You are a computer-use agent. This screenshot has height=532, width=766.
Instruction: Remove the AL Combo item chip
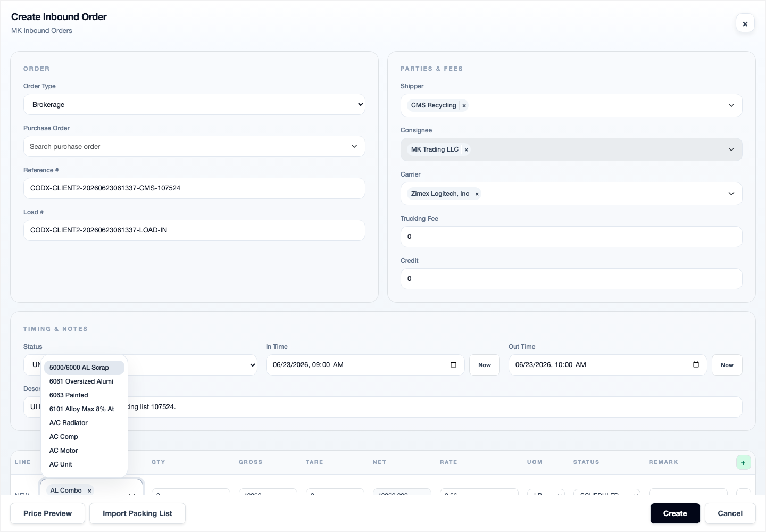coord(89,491)
